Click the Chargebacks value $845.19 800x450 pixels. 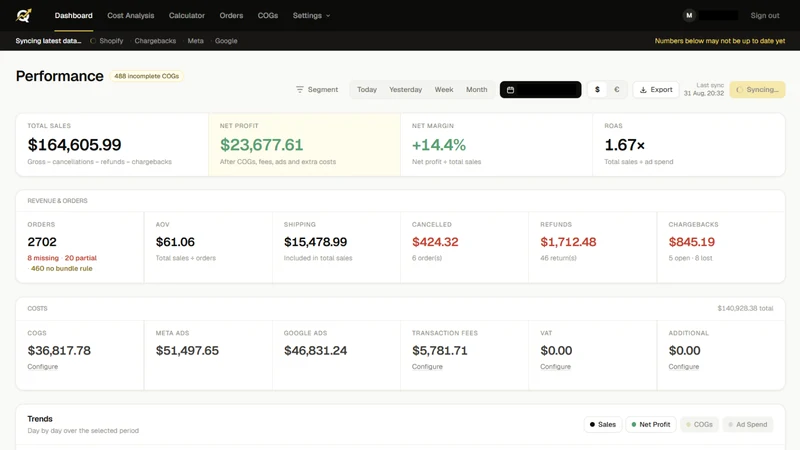click(692, 242)
